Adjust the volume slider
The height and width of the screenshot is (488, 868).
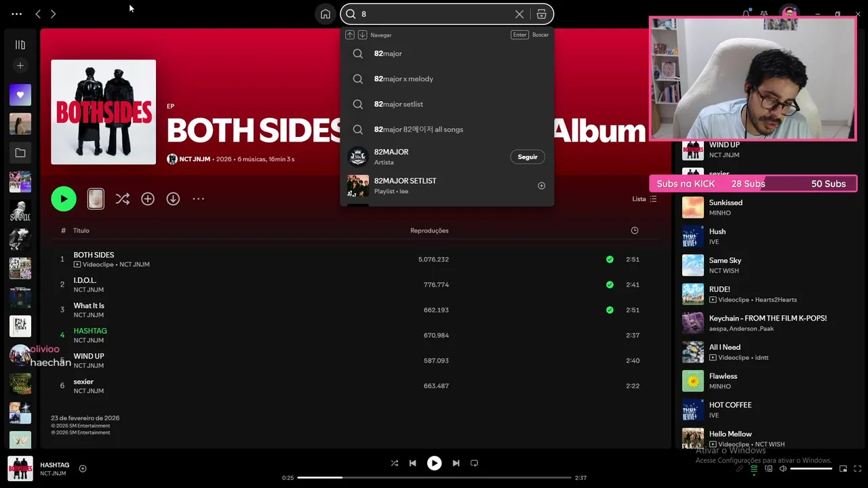tap(811, 468)
